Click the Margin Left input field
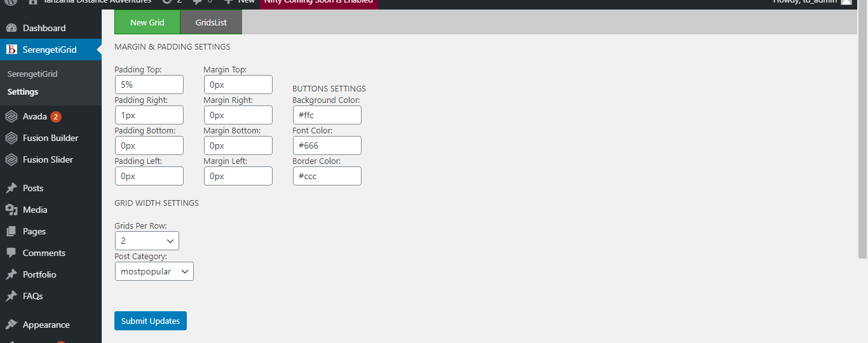The height and width of the screenshot is (343, 868). (x=238, y=176)
